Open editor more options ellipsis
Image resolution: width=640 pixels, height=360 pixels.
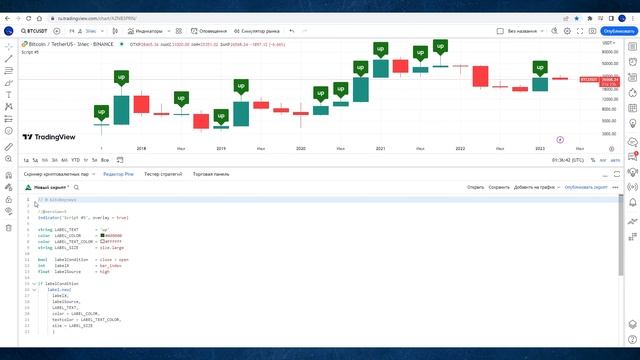616,187
